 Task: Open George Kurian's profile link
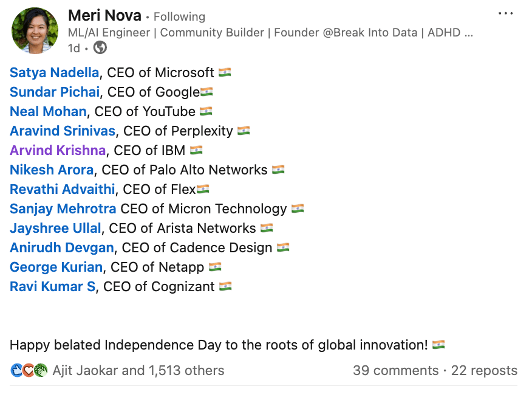[56, 267]
